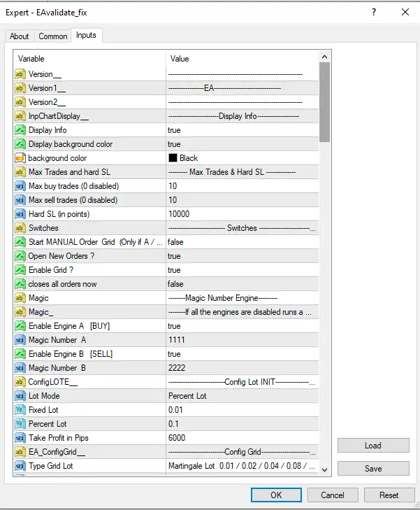The image size is (420, 510).
Task: Open Type Grid Lot Martingale dropdown
Action: tap(241, 466)
